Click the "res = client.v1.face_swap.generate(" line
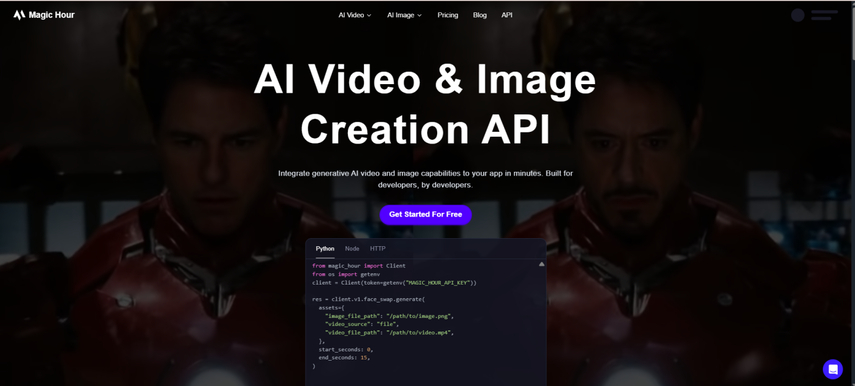The image size is (855, 386). click(368, 299)
